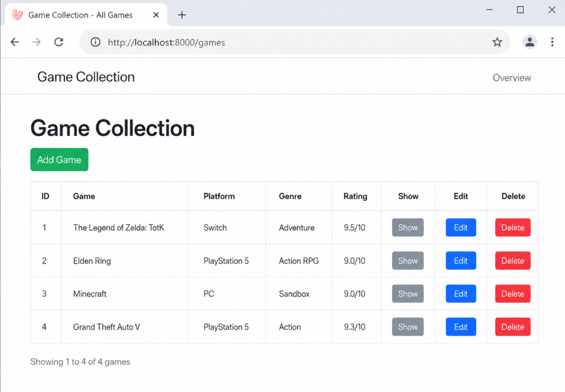Bookmark this page with the star icon
The height and width of the screenshot is (392, 565).
click(497, 42)
